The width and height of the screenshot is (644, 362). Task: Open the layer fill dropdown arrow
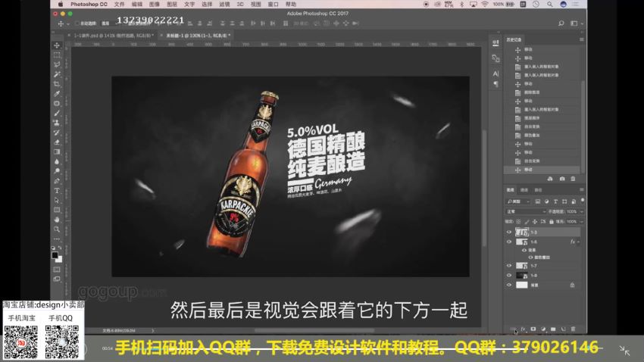click(582, 222)
